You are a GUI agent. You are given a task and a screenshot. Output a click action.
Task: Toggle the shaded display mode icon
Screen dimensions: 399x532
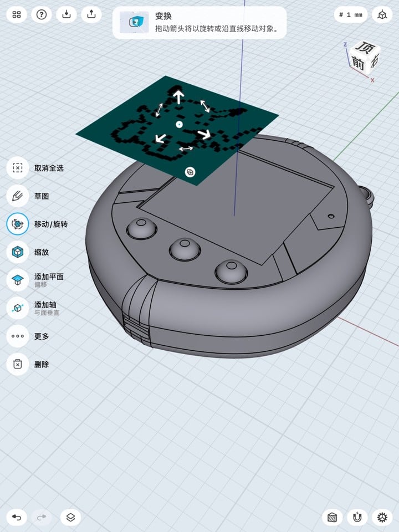tap(332, 518)
